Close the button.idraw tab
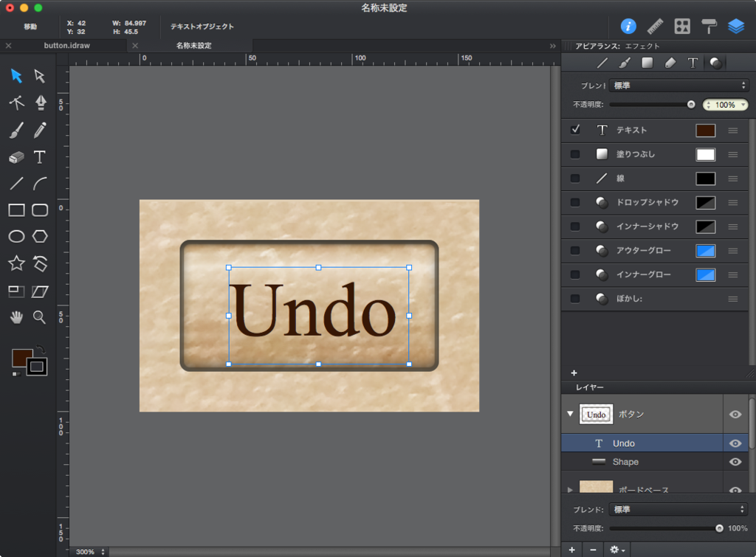 pos(8,46)
